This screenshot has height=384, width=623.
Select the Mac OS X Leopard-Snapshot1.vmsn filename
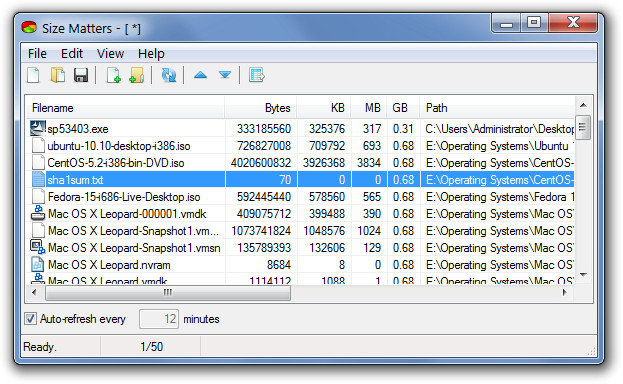coord(134,248)
